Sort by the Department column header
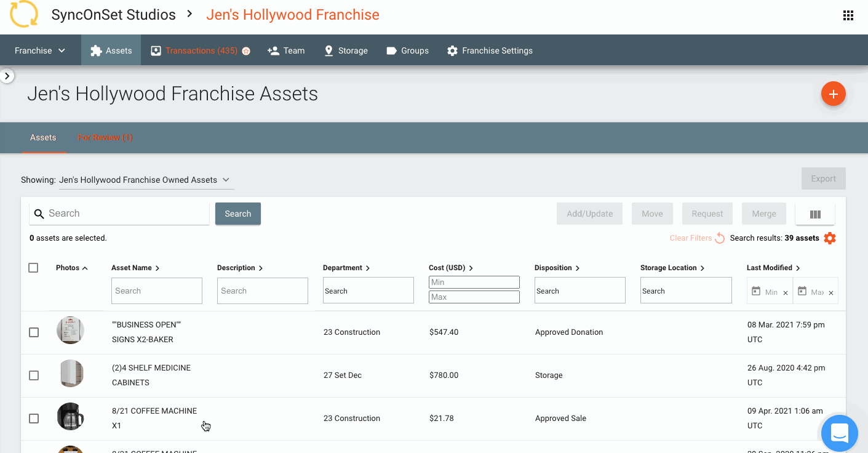The image size is (868, 453). point(346,268)
